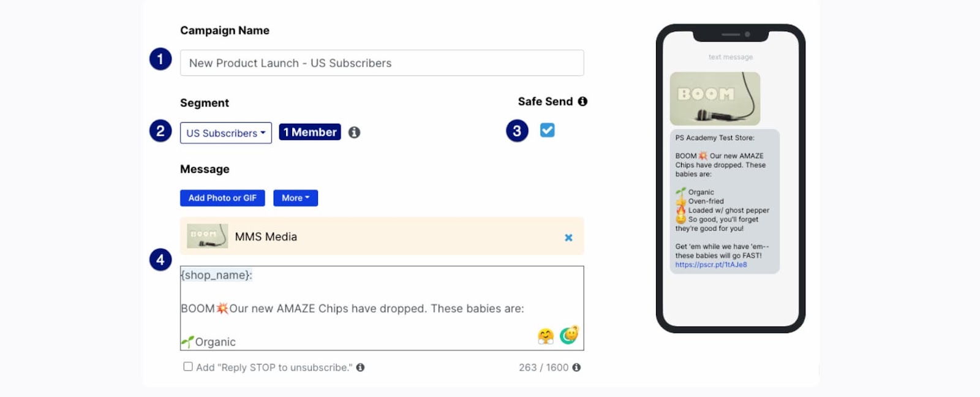Click the info icon beside 1 Member
Viewport: 980px width, 397px height.
tap(354, 132)
